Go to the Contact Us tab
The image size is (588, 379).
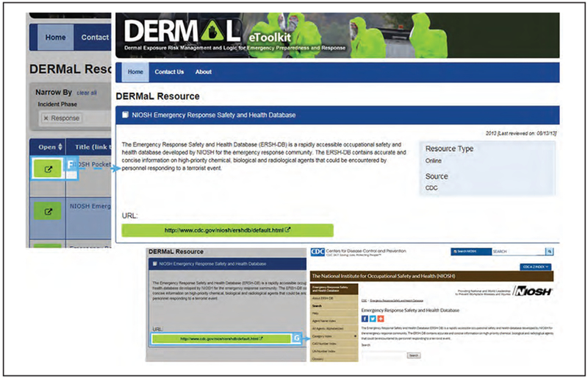click(169, 72)
